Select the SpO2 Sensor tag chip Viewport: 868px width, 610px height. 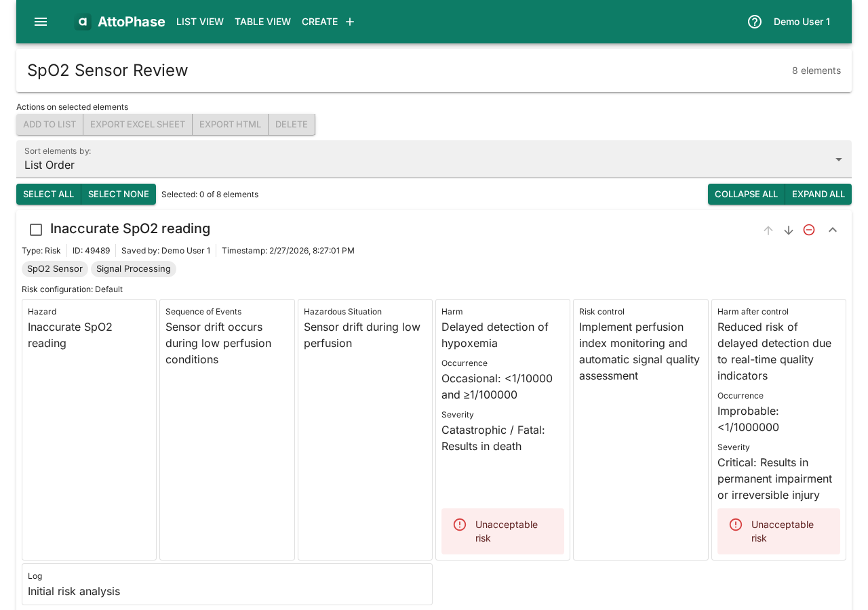click(x=54, y=268)
